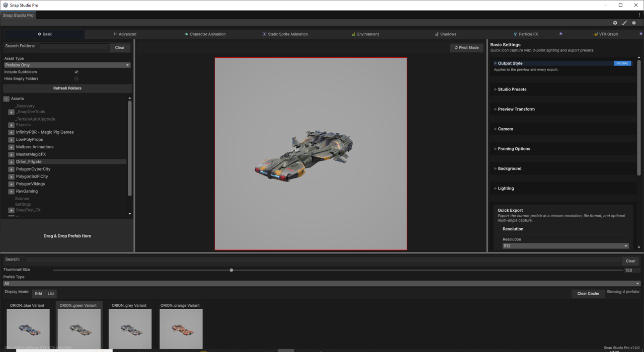Expand the Malbers Animations folder

coord(11,147)
